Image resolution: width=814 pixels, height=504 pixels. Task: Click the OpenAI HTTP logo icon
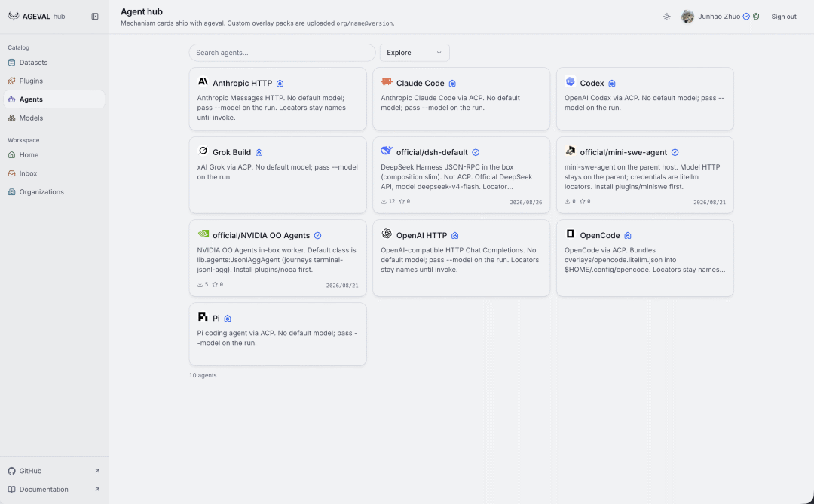[x=386, y=234]
